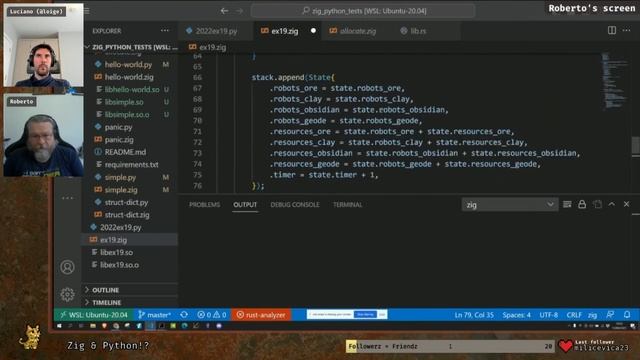Switch to the lib.rs tab
Viewport: 640px width, 360px height.
(x=417, y=31)
